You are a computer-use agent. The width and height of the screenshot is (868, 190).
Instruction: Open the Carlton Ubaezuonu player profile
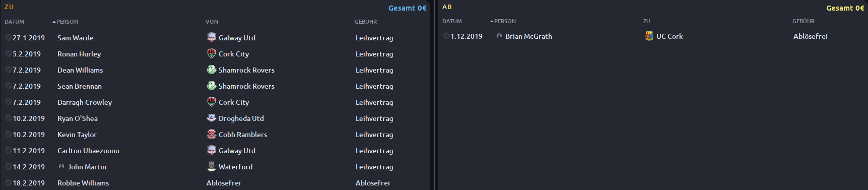coord(88,151)
